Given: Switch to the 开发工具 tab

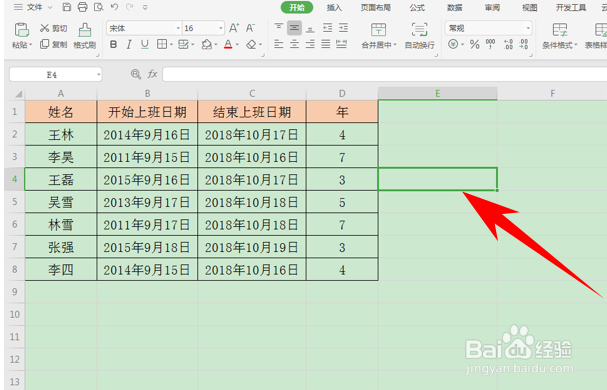Looking at the screenshot, I should pyautogui.click(x=571, y=7).
